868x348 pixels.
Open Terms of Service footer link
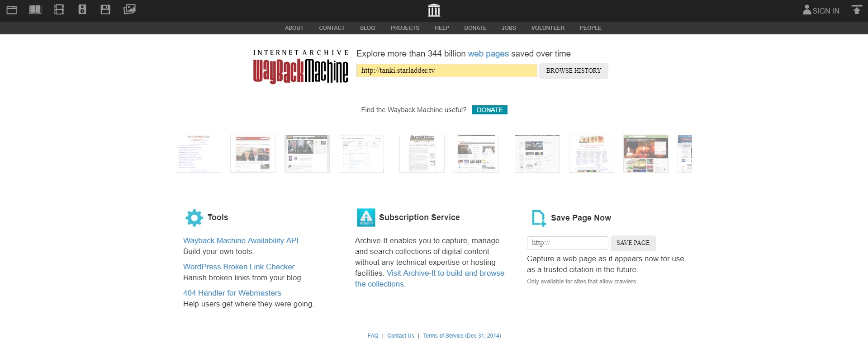pos(462,336)
